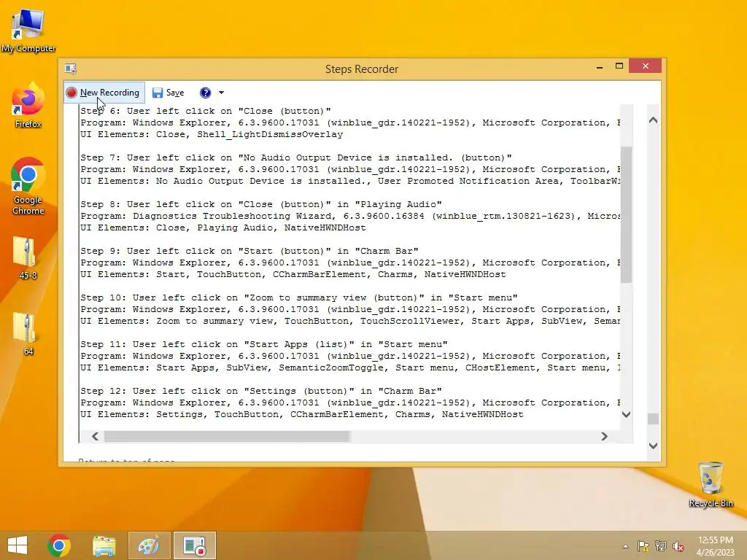The width and height of the screenshot is (747, 560).
Task: Expand the dropdown arrow next to the help icon
Action: 222,93
